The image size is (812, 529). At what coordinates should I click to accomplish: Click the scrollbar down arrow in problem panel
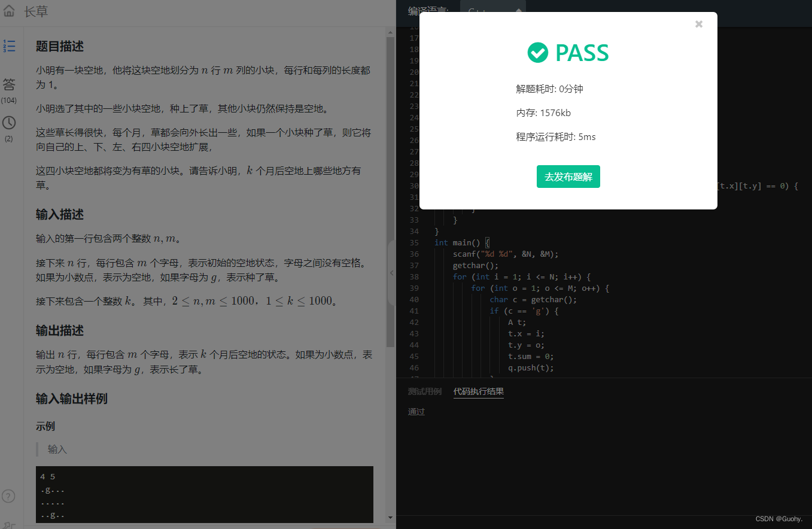391,518
